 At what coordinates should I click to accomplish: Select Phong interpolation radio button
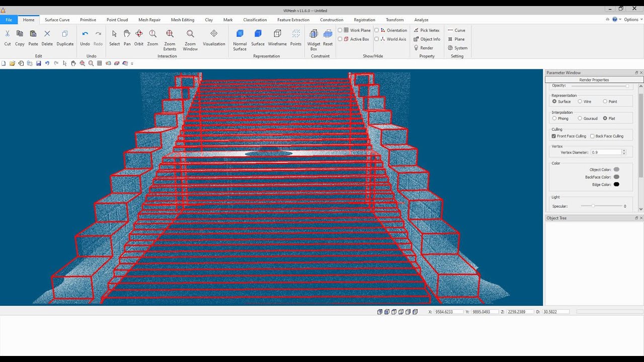pos(554,119)
